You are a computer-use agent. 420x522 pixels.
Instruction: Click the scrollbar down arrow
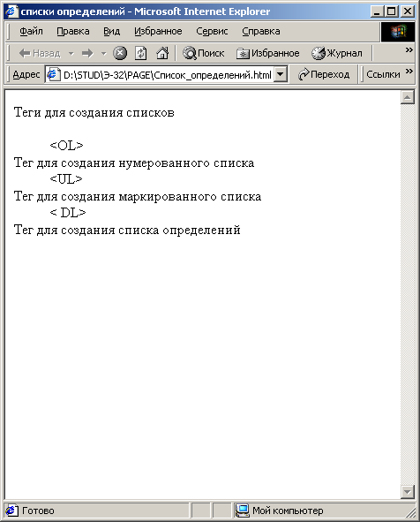coord(408,492)
